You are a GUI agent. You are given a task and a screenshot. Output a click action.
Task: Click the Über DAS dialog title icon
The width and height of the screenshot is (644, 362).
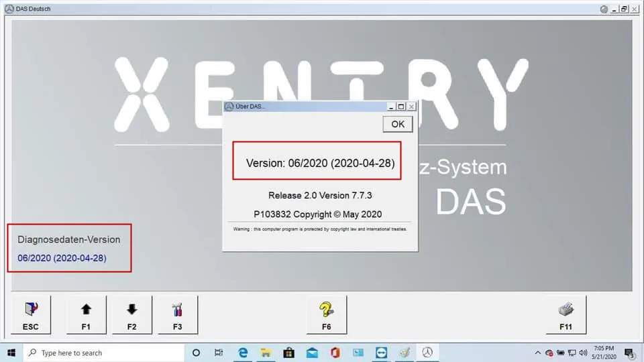(x=229, y=107)
